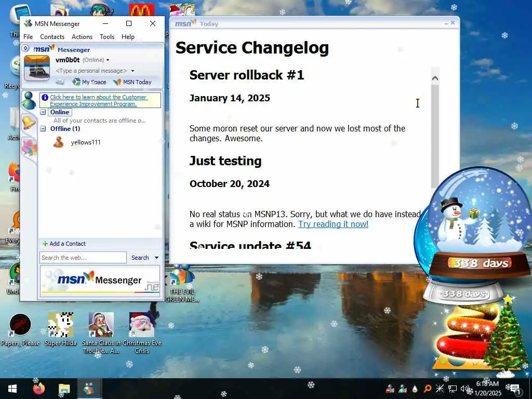
Task: Click MSN Messenger taskbar button
Action: tap(89, 389)
